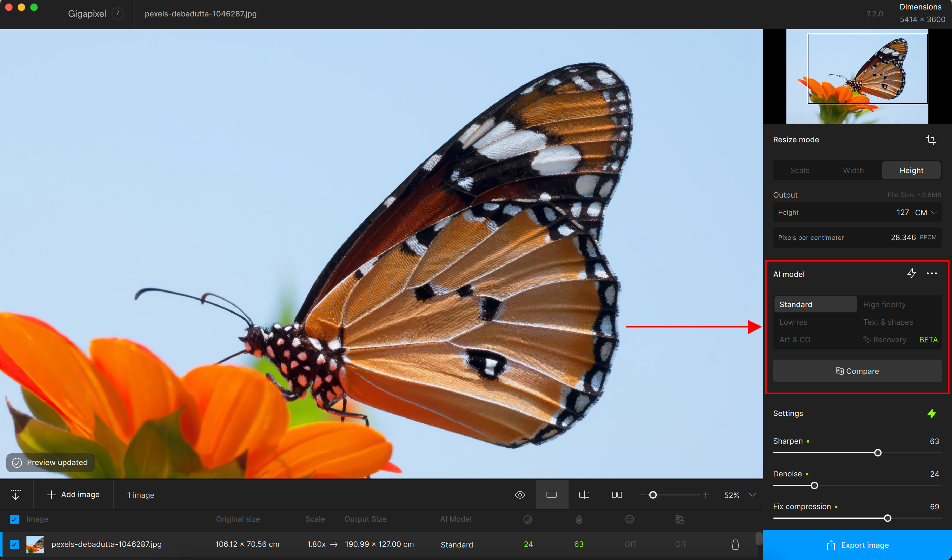Click the sharpen droplet column icon

(579, 520)
